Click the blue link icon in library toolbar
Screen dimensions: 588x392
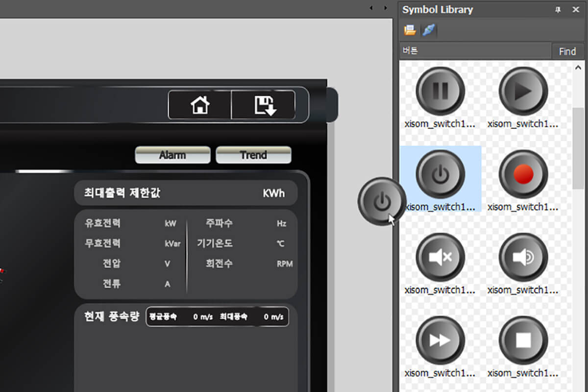[428, 30]
